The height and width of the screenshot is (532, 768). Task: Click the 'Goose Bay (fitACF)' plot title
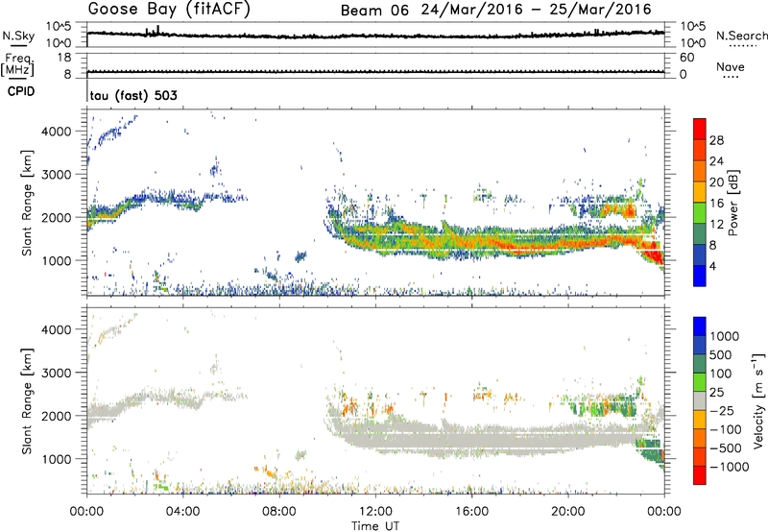[169, 9]
